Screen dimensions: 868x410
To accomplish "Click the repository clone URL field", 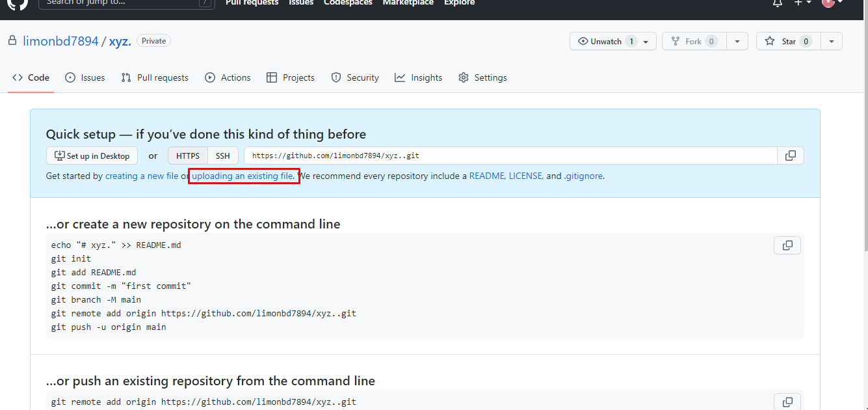I will tap(510, 156).
